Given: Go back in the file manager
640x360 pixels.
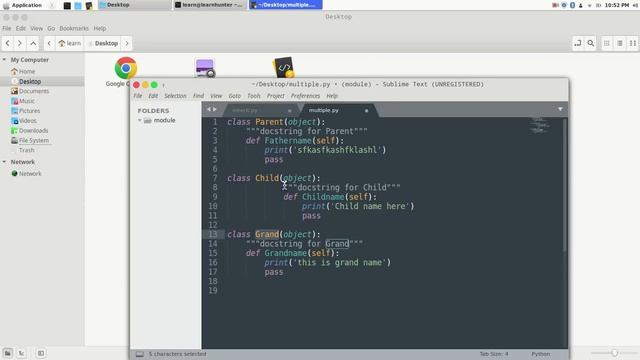Looking at the screenshot, I should 7,43.
